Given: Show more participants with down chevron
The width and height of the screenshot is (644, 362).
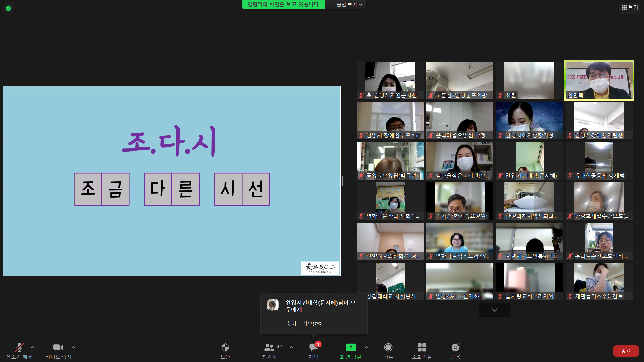Looking at the screenshot, I should [x=494, y=310].
